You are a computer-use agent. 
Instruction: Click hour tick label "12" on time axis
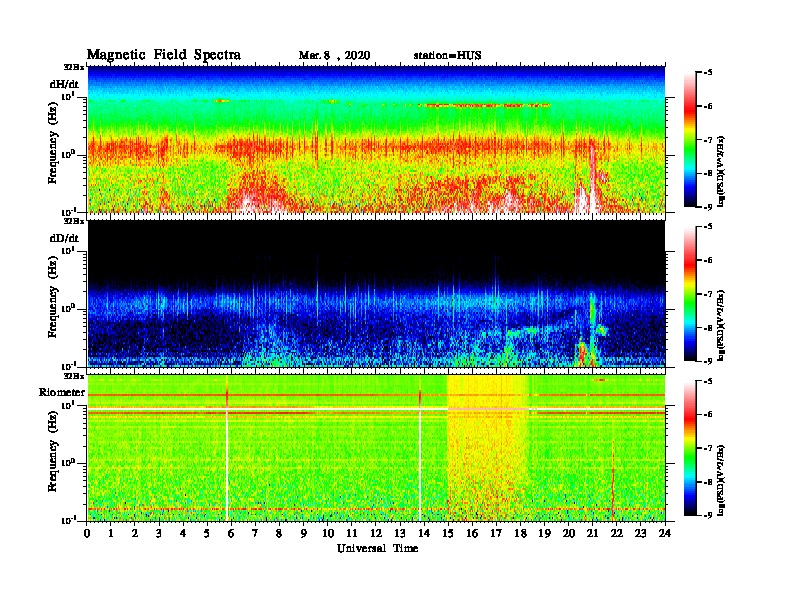click(376, 533)
